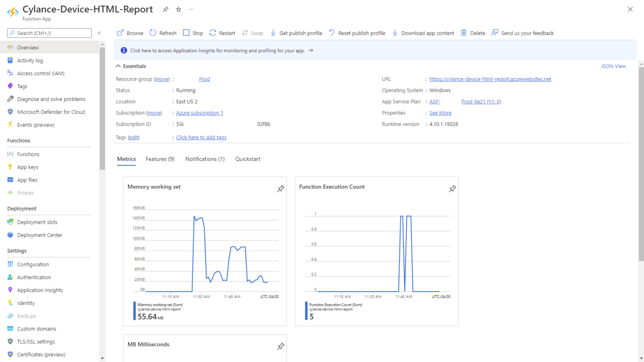
Task: Mark the app as favorite with star icon
Action: (x=179, y=9)
